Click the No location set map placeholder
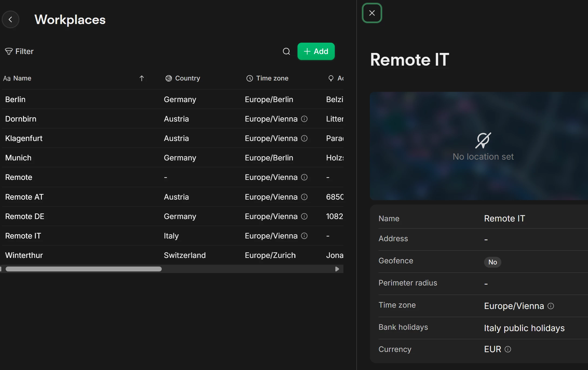This screenshot has width=588, height=370. (x=479, y=146)
